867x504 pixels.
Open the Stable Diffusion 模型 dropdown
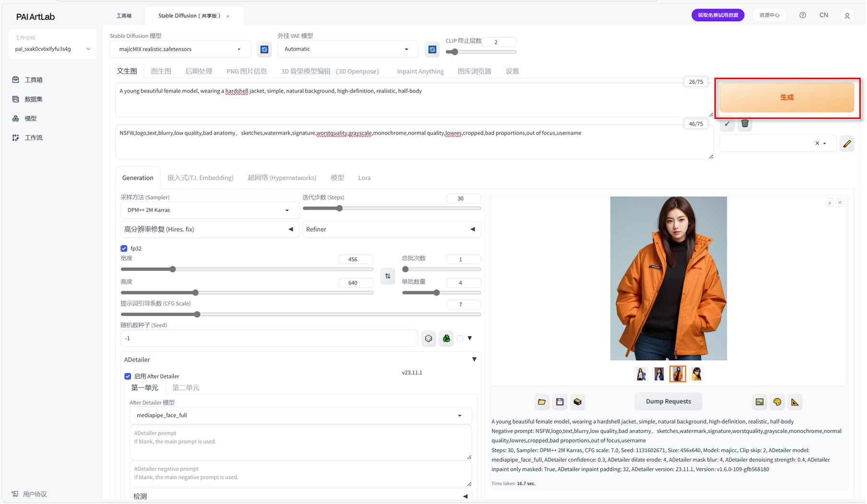coord(180,49)
